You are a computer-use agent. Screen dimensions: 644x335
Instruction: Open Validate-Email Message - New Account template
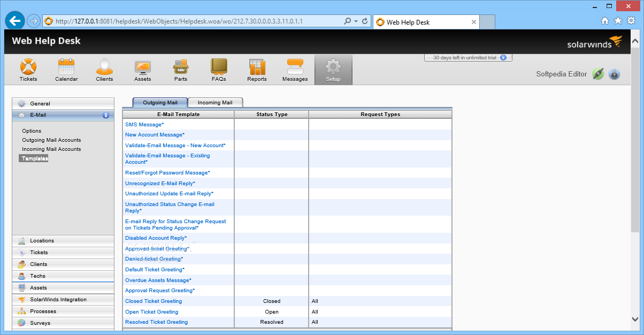pyautogui.click(x=175, y=145)
